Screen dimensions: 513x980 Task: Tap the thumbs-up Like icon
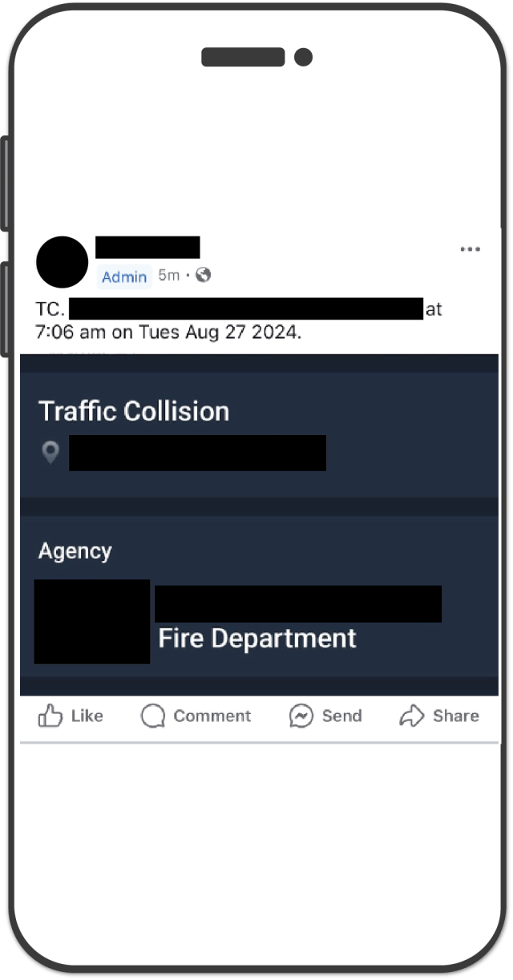[x=50, y=716]
